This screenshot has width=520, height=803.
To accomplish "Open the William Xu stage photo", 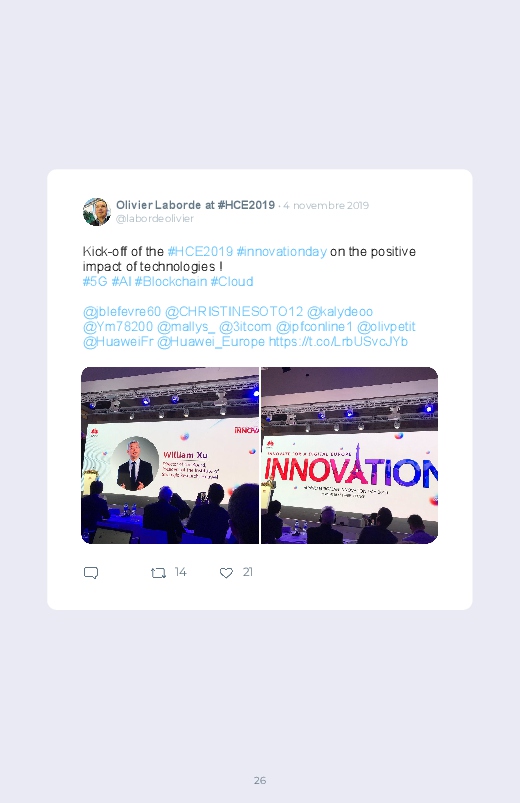I will pyautogui.click(x=170, y=455).
